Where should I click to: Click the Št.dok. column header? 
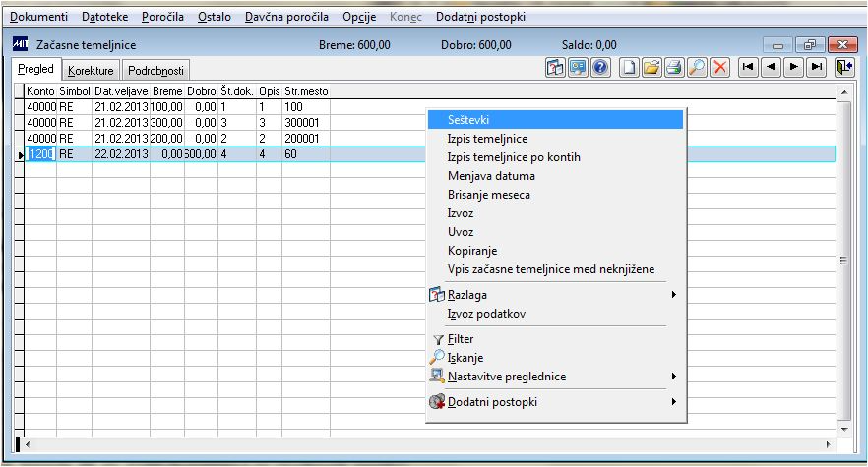point(237,91)
